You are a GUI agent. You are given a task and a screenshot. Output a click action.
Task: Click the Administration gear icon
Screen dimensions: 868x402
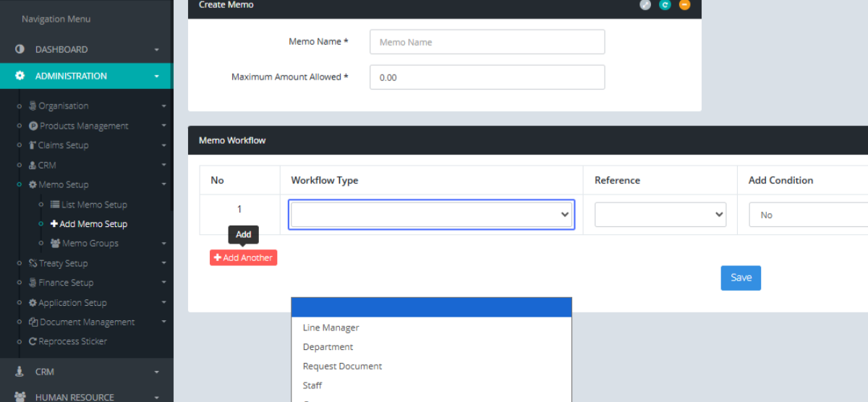pyautogui.click(x=20, y=76)
